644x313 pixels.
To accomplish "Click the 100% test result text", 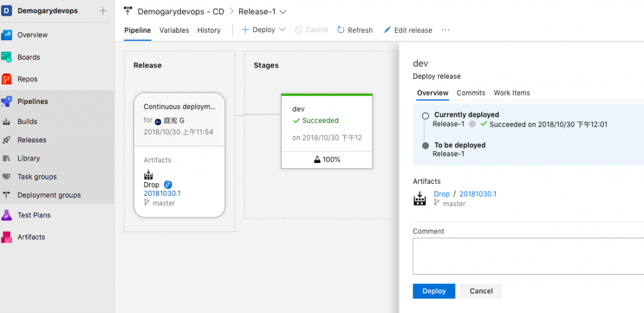I will click(332, 159).
